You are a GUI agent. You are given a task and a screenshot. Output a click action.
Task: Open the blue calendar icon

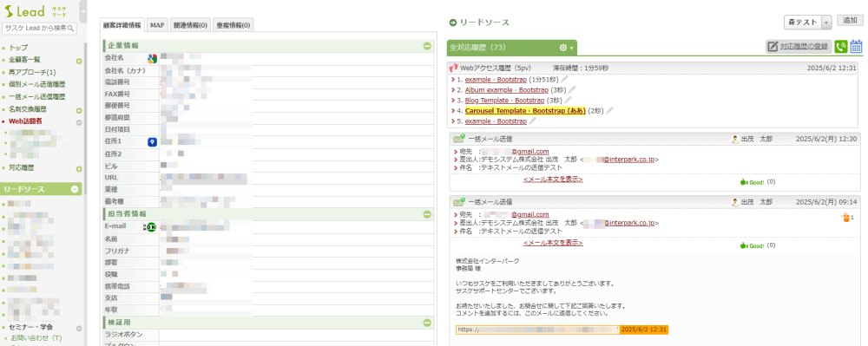point(857,47)
